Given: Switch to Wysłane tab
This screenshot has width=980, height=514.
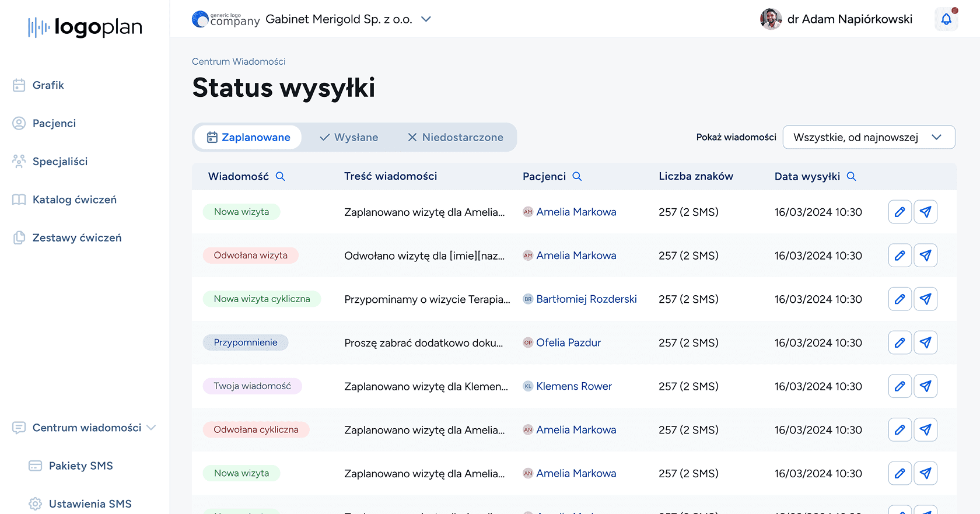Looking at the screenshot, I should tap(349, 137).
